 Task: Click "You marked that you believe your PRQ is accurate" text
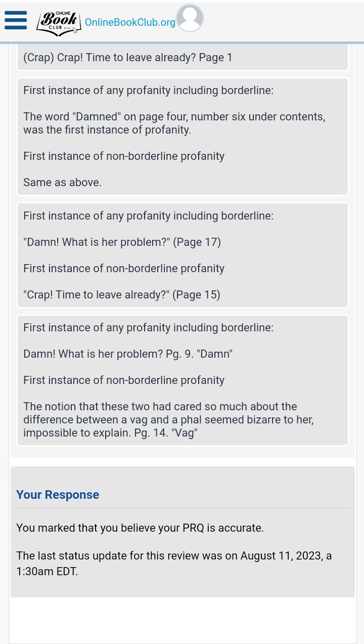coord(140,528)
